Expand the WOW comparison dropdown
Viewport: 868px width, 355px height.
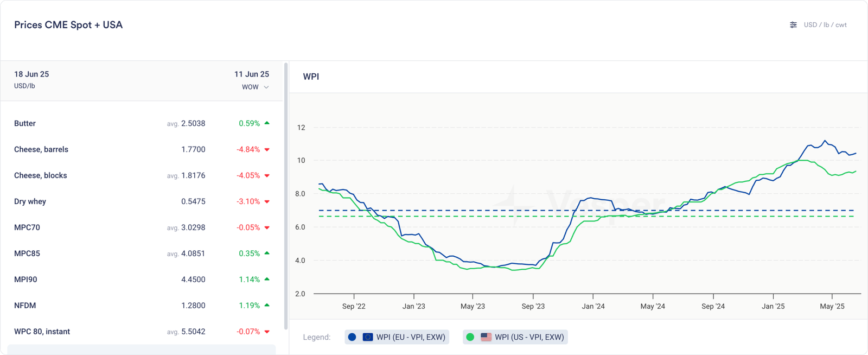pyautogui.click(x=256, y=87)
